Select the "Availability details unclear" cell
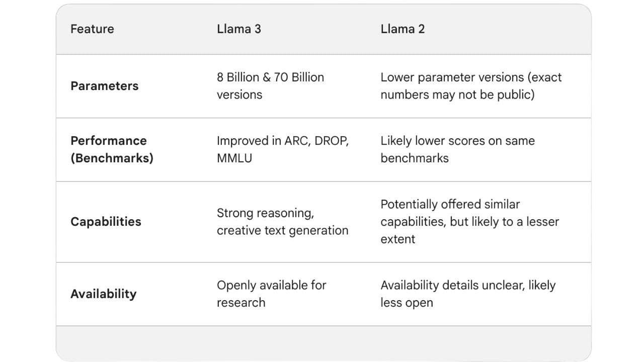The image size is (644, 362). click(468, 294)
